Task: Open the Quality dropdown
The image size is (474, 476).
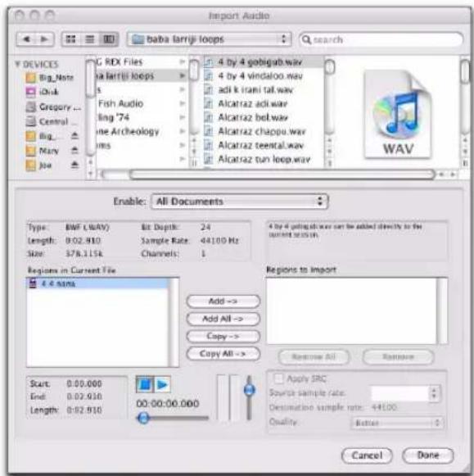Action: tap(397, 423)
